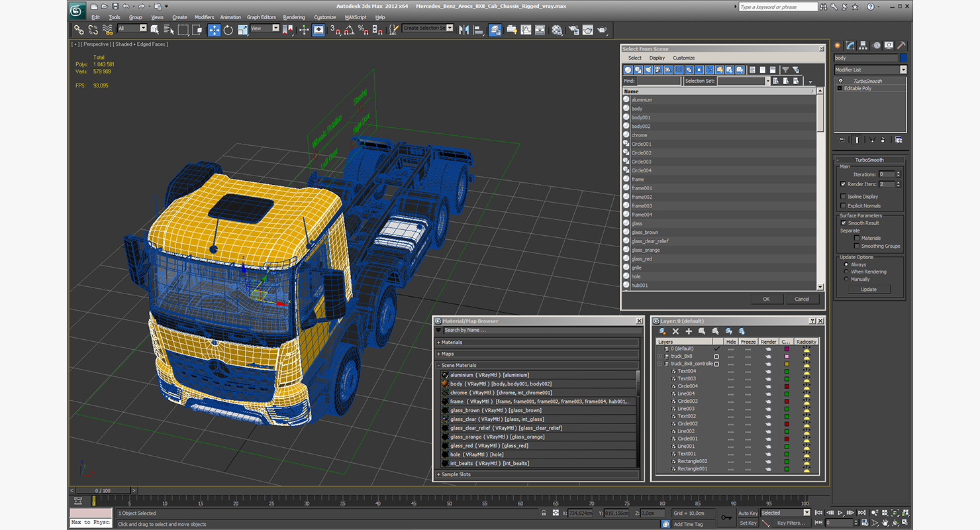Screen dimensions: 980x530
Task: Open Key Filters dialog button
Action: point(791,523)
